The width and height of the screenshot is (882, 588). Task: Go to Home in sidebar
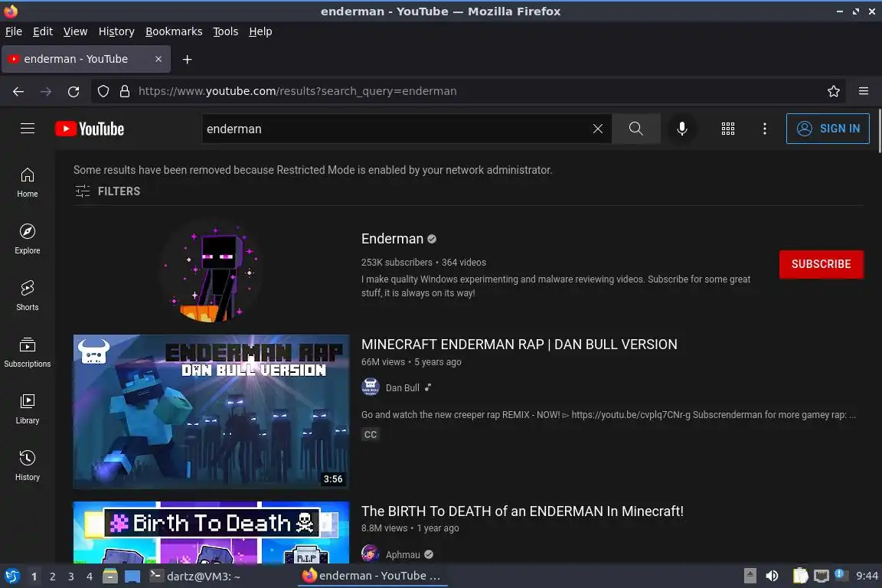pos(27,183)
